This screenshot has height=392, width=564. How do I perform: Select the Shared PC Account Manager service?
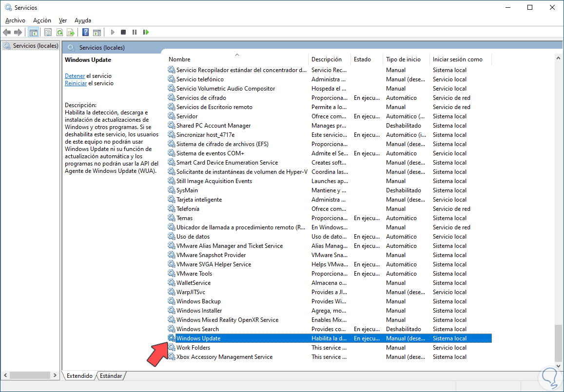tap(330, 126)
